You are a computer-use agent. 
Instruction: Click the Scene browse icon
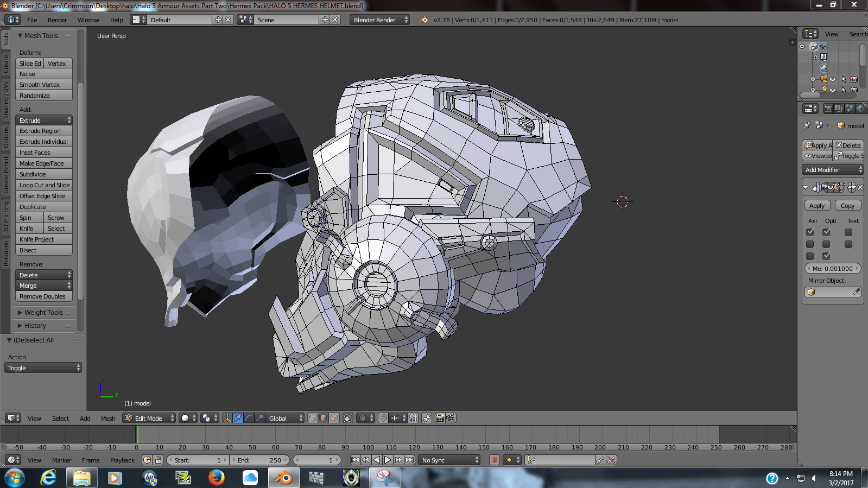pos(245,20)
